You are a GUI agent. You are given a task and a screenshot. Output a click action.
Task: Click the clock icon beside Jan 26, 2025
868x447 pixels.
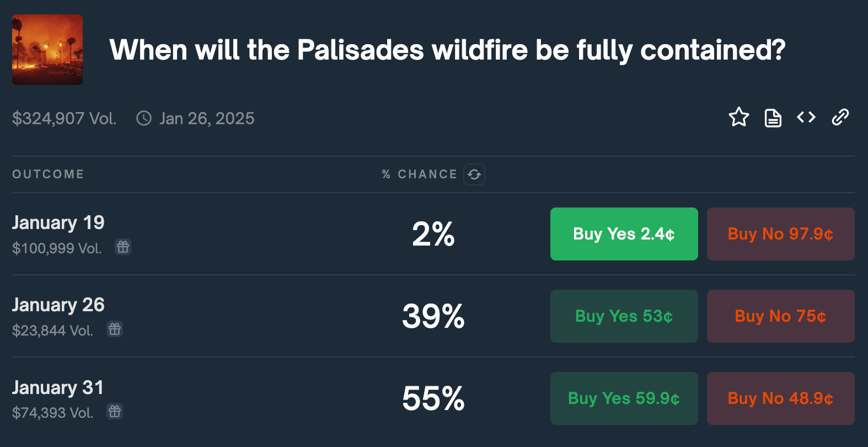tap(143, 118)
